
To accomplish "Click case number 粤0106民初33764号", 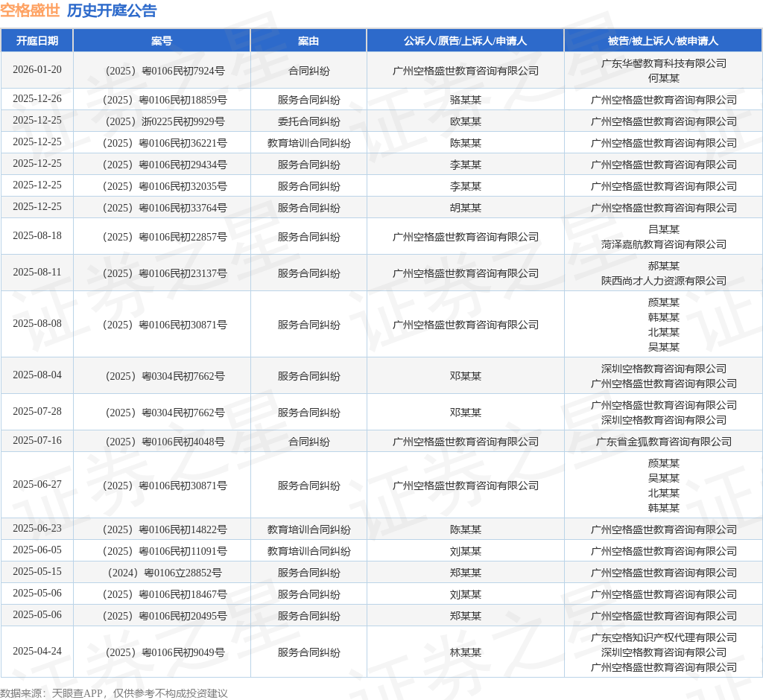I will (x=165, y=209).
